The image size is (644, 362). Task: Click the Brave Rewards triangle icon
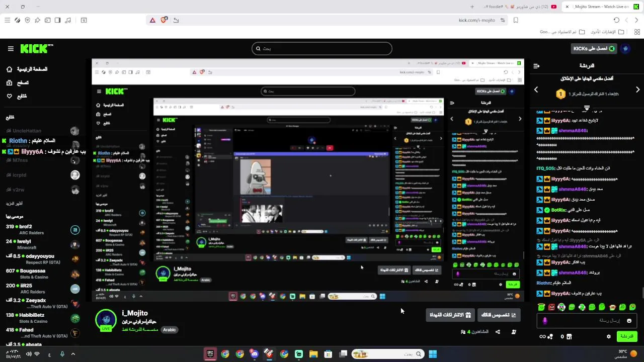tap(152, 20)
